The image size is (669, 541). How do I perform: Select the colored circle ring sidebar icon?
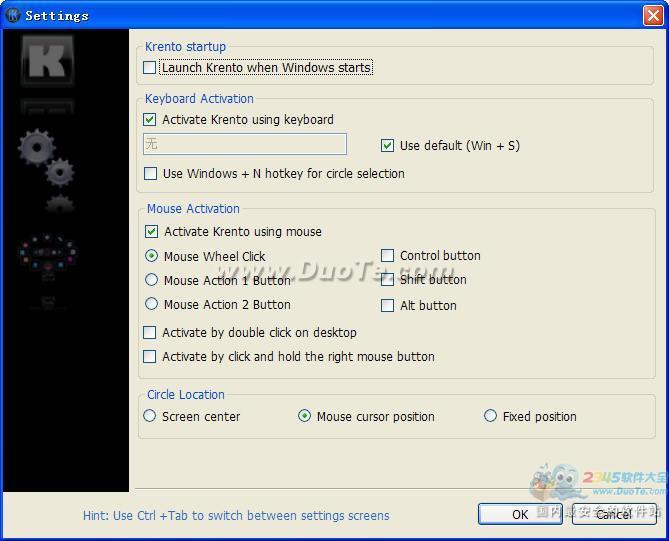[47, 254]
